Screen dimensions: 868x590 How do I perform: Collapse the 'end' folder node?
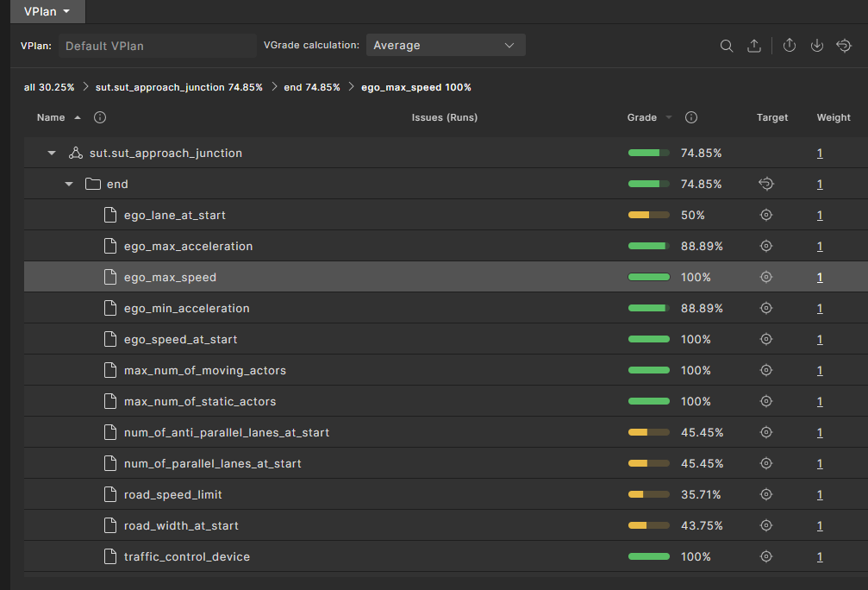69,185
